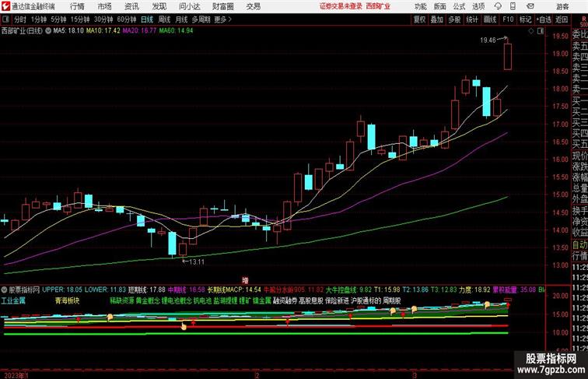Click the mobile phone icon

click(513, 6)
